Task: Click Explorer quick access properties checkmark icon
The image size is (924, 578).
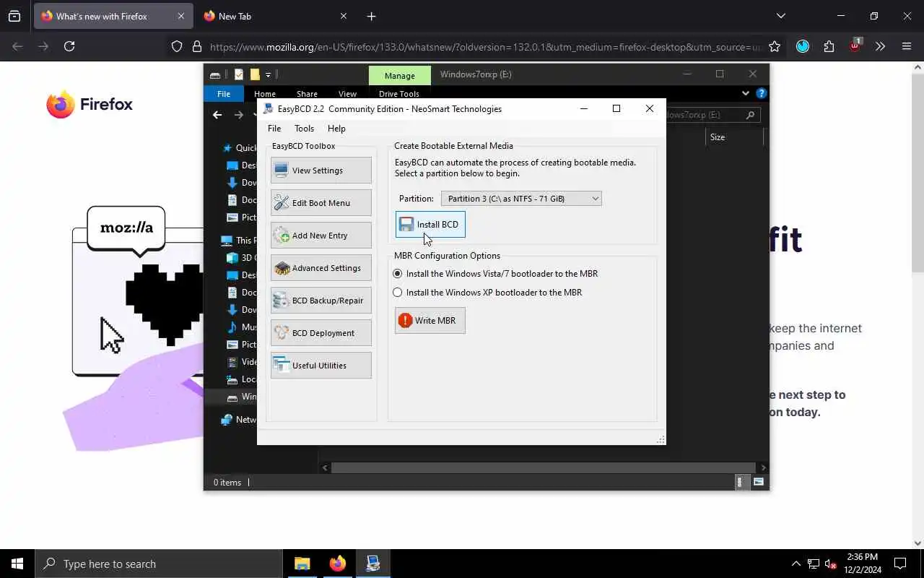Action: [239, 74]
